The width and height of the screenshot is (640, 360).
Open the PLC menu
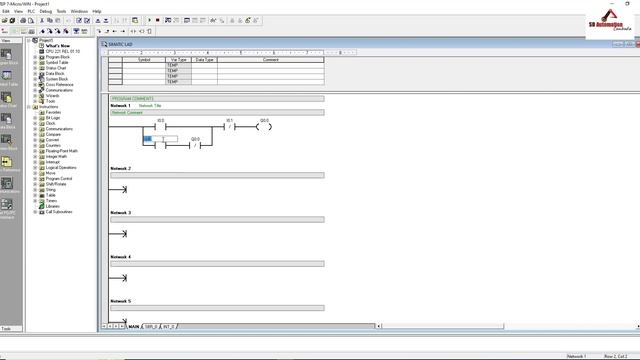click(31, 11)
